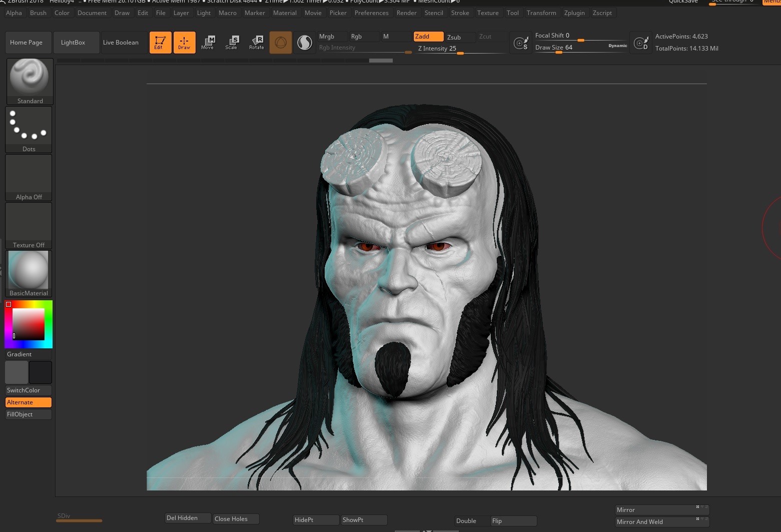This screenshot has height=532, width=781.
Task: Open the BasicMaterial material picker
Action: [x=29, y=273]
